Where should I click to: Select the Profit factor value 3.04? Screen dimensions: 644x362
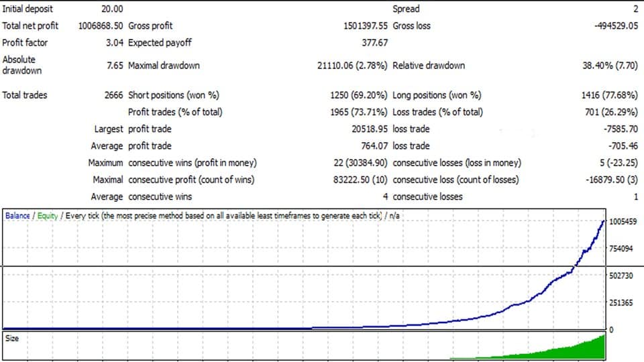click(114, 43)
